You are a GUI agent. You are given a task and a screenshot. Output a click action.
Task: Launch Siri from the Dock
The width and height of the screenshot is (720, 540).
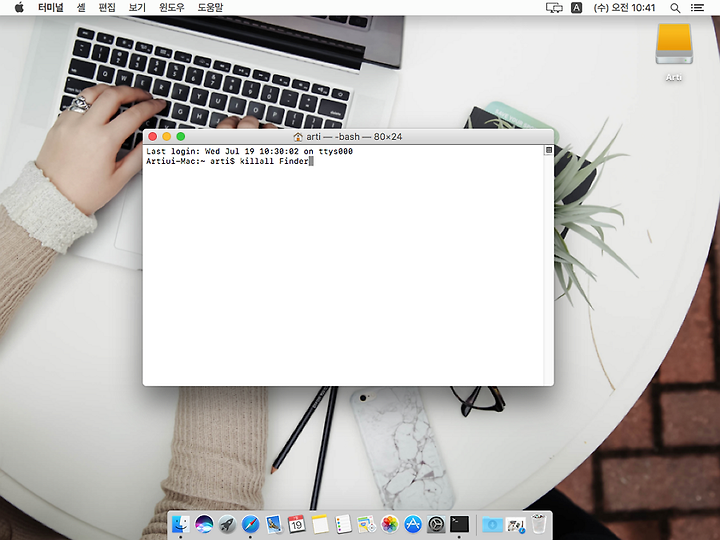coord(204,524)
